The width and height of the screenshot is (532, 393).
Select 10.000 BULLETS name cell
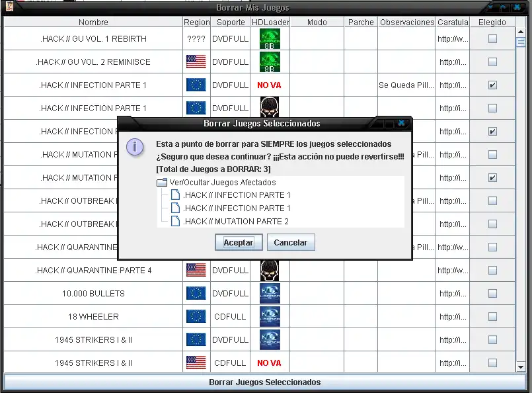93,294
